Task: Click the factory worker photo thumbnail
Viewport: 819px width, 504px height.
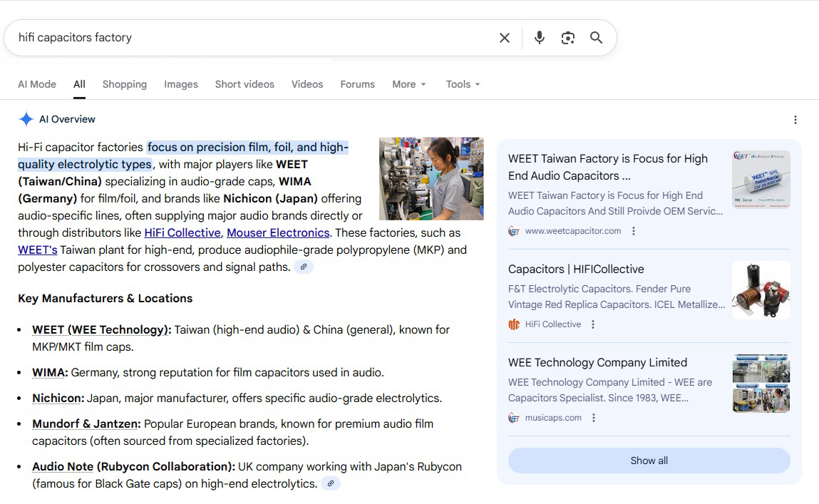Action: 431,178
